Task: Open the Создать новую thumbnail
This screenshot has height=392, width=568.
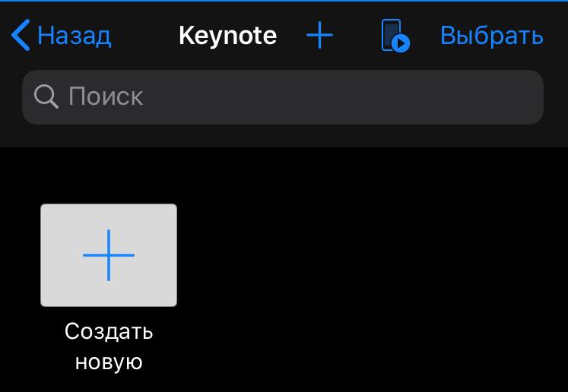Action: tap(109, 255)
